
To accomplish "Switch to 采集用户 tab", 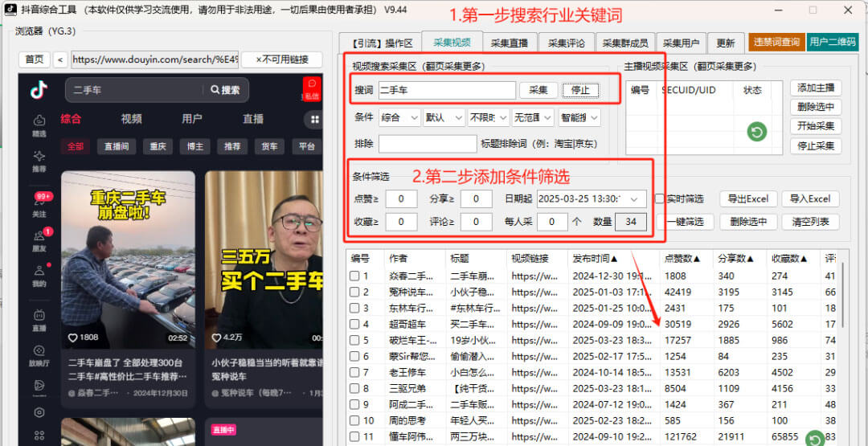I will click(681, 43).
